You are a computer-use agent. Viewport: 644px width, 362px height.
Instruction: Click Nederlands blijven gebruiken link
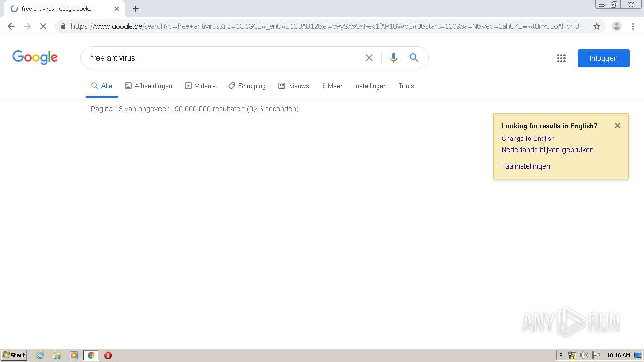pos(547,150)
